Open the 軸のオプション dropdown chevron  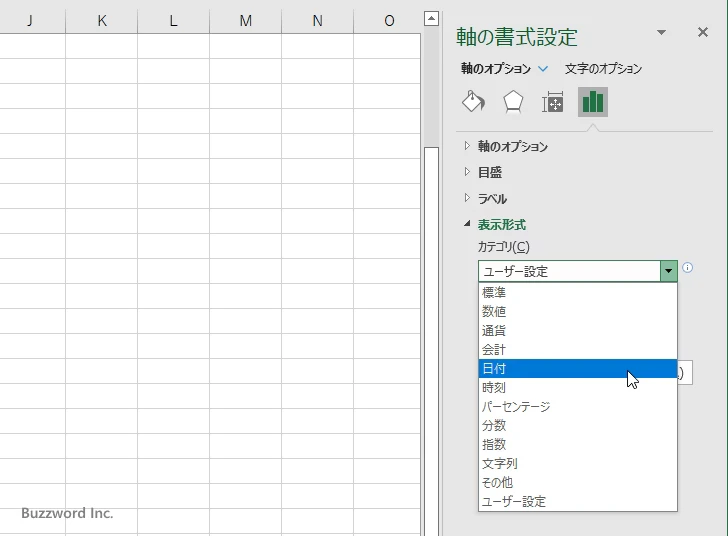point(543,69)
